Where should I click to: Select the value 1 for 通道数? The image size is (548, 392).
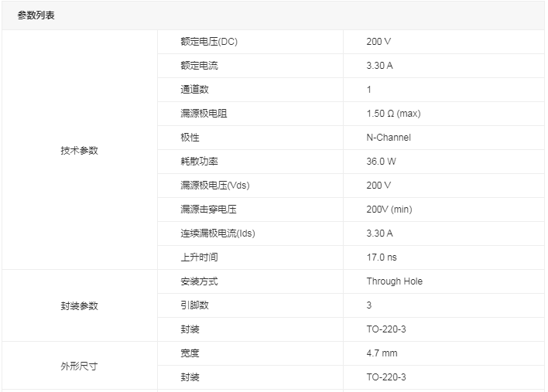click(x=368, y=90)
